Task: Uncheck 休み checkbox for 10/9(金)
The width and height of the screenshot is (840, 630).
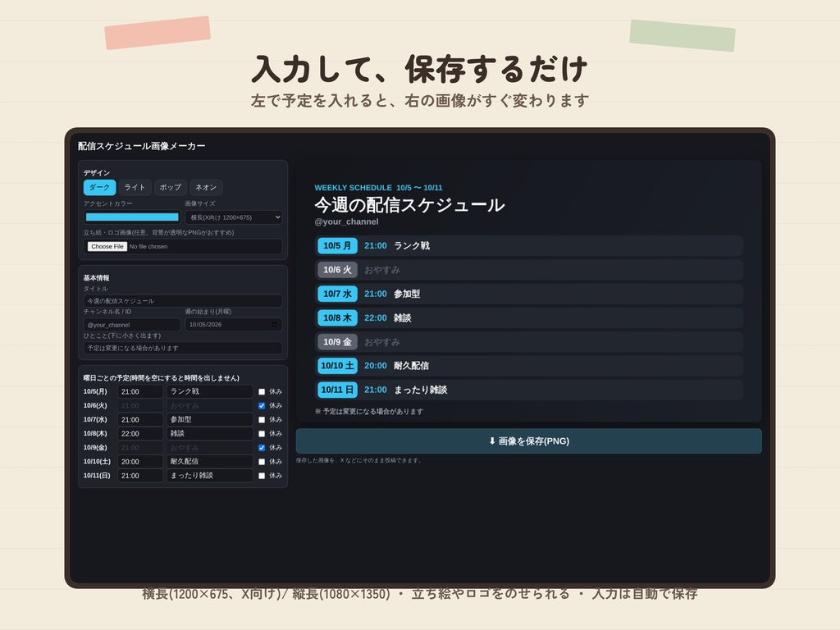Action: (x=262, y=447)
